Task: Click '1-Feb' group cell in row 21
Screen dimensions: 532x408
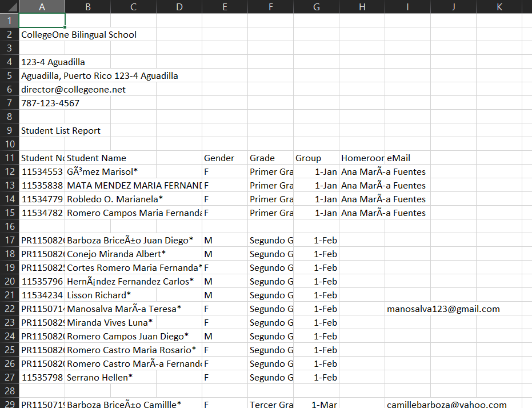Action: pyautogui.click(x=316, y=295)
